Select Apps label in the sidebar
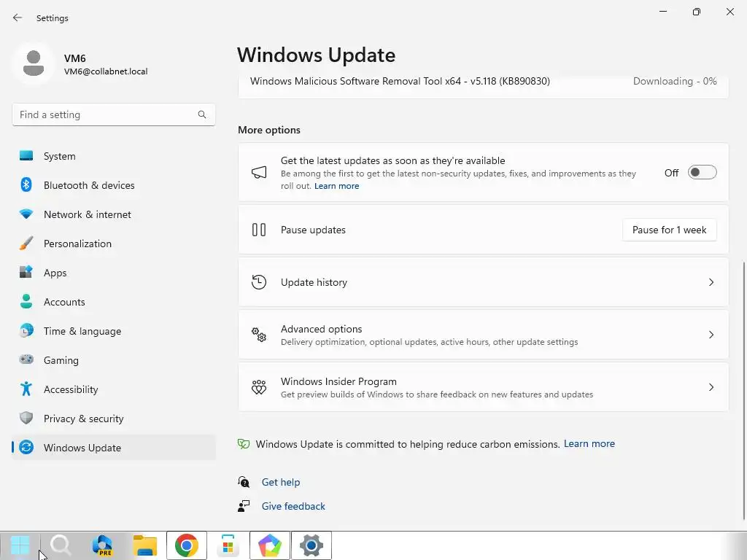Viewport: 747px width, 560px height. 55,273
